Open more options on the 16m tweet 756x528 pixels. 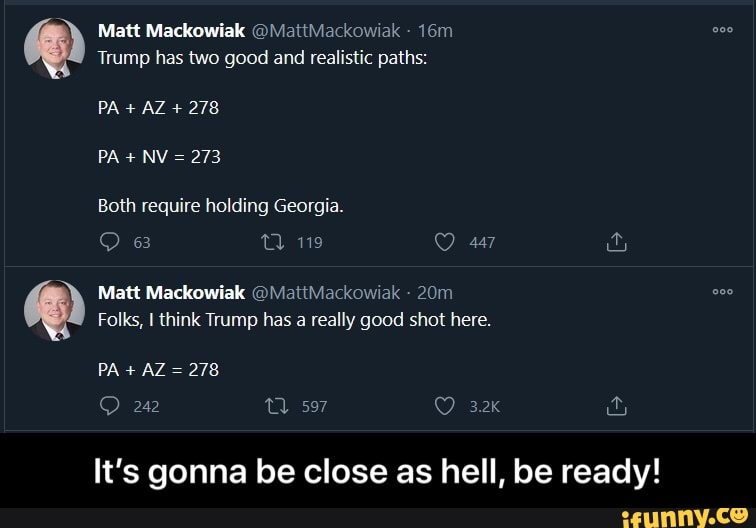coord(722,31)
